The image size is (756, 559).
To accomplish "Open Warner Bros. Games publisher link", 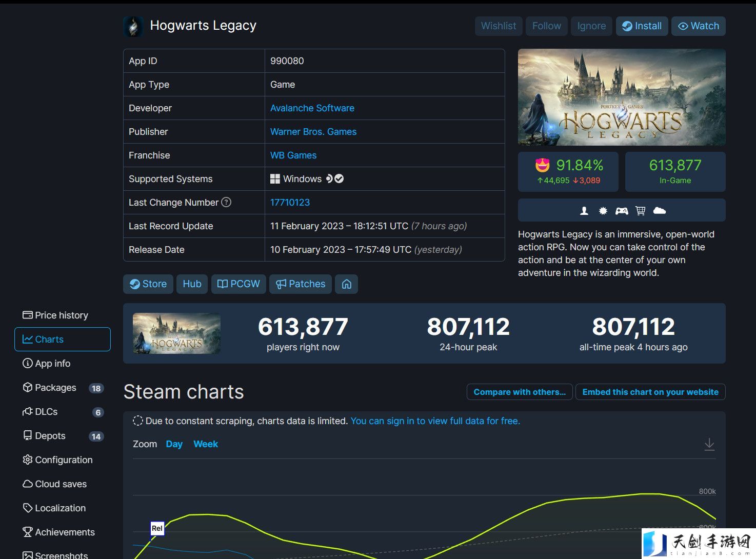I will click(x=313, y=132).
